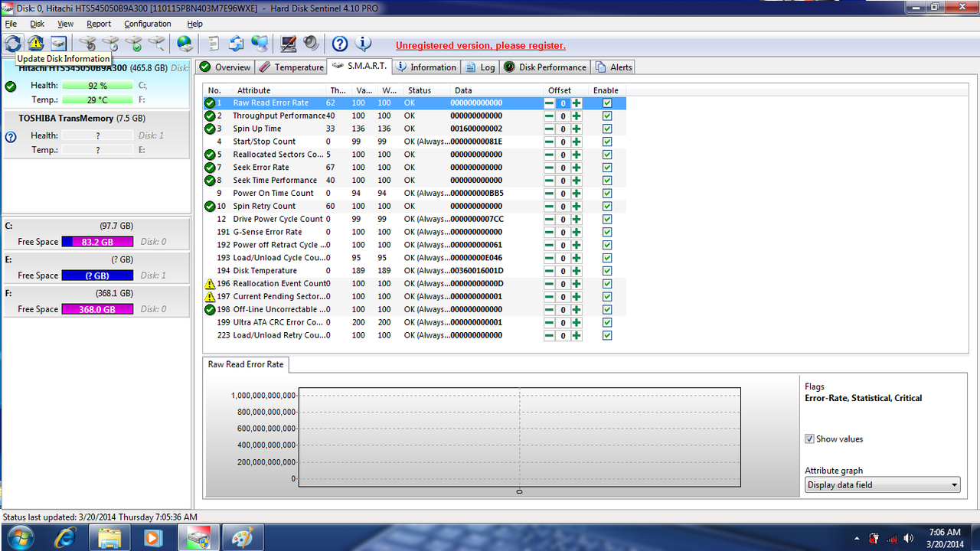Screen dimensions: 980x551
Task: Open Windows Explorer folder on the taskbar
Action: pyautogui.click(x=110, y=538)
